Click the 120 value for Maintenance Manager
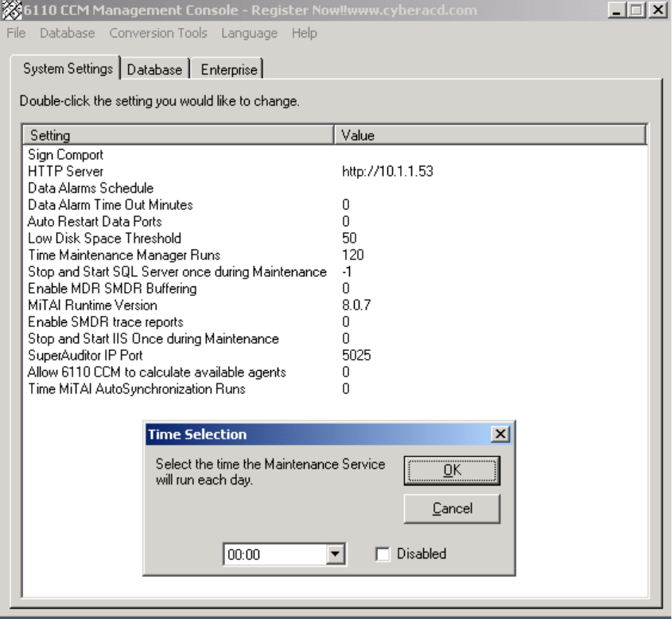This screenshot has height=619, width=672. (x=353, y=255)
